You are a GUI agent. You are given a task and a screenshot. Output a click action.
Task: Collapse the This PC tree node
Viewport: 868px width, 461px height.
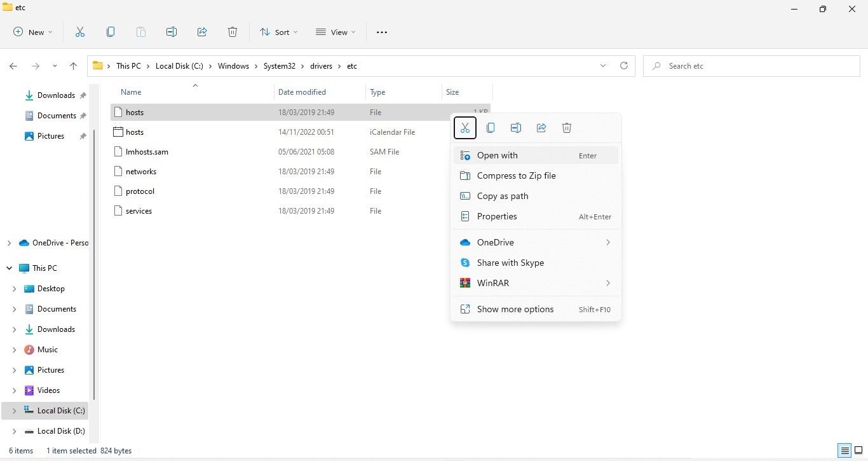coord(9,268)
